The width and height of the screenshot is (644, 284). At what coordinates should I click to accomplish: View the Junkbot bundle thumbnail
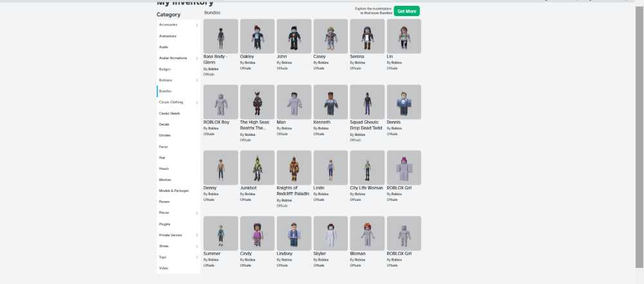[x=257, y=167]
